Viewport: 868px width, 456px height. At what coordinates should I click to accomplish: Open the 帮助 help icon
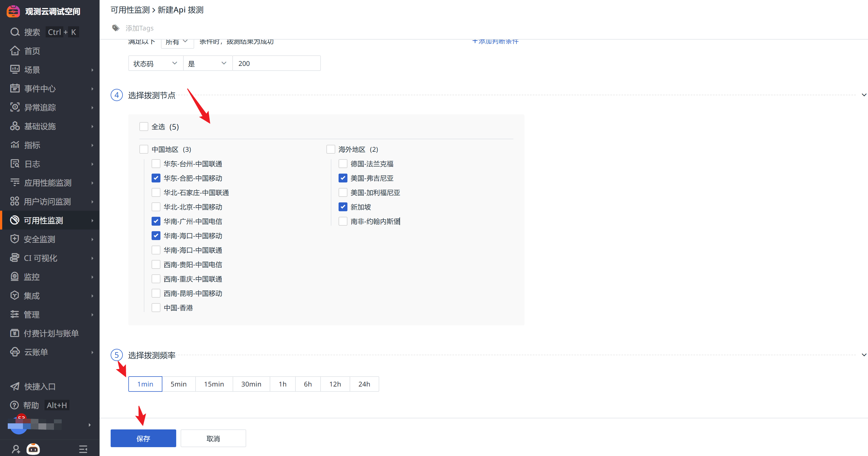pos(14,405)
